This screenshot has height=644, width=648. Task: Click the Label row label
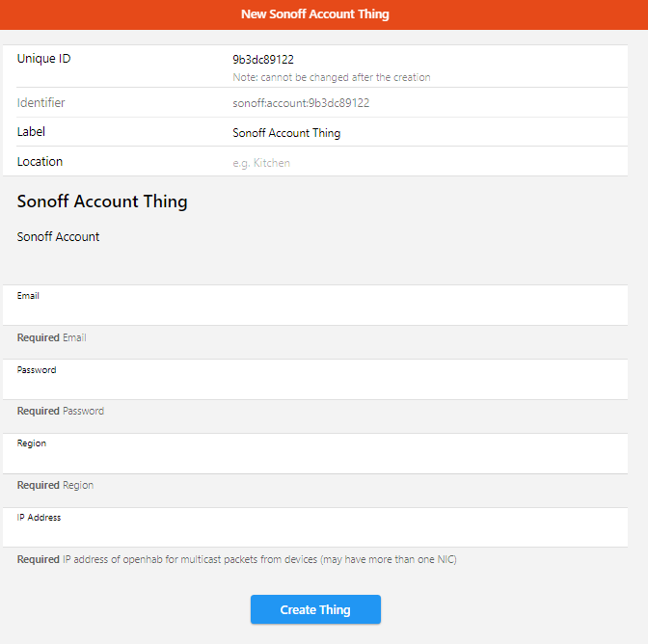(x=32, y=132)
